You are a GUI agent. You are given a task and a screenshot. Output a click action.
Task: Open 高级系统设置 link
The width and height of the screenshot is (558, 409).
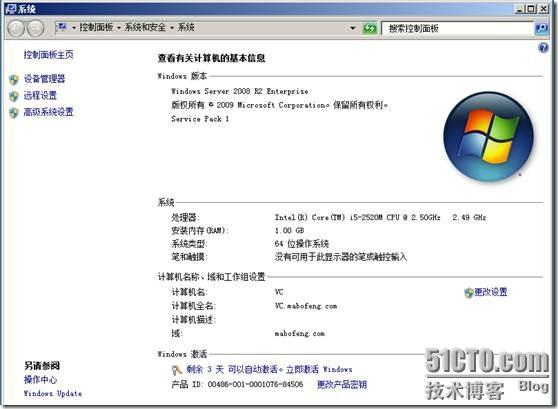point(48,112)
